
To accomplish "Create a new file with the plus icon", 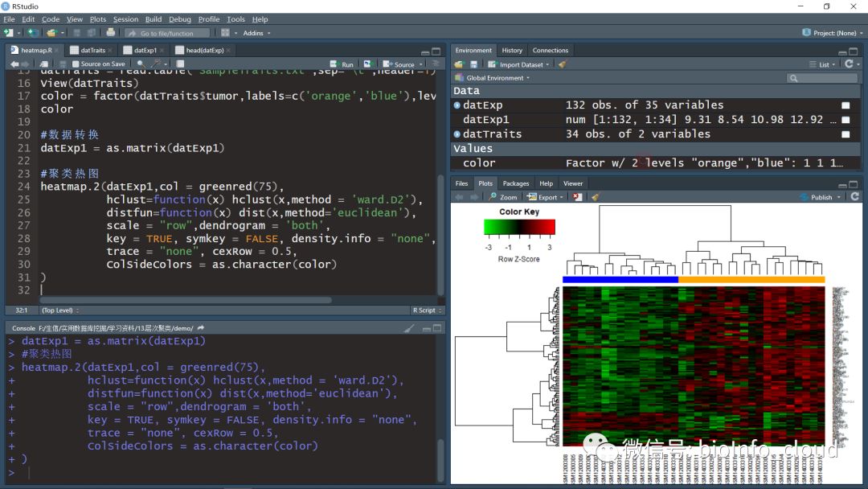I will tap(9, 33).
